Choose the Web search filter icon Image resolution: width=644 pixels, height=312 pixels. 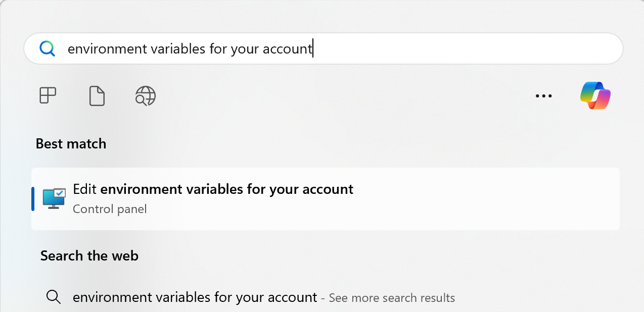(x=145, y=95)
